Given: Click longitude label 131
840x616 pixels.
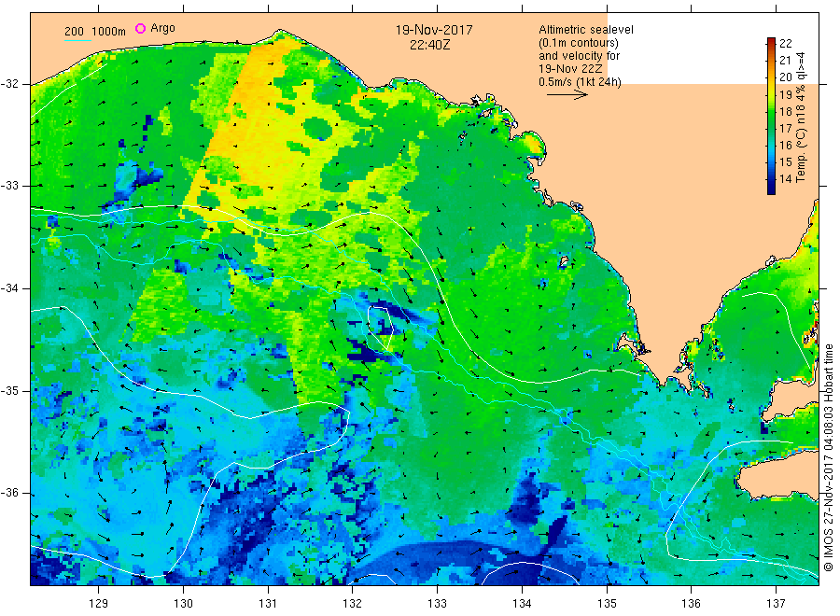Looking at the screenshot, I should [268, 604].
